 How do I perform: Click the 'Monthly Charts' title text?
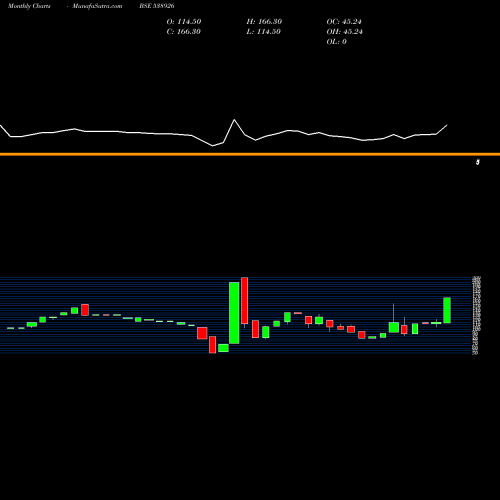point(29,6)
